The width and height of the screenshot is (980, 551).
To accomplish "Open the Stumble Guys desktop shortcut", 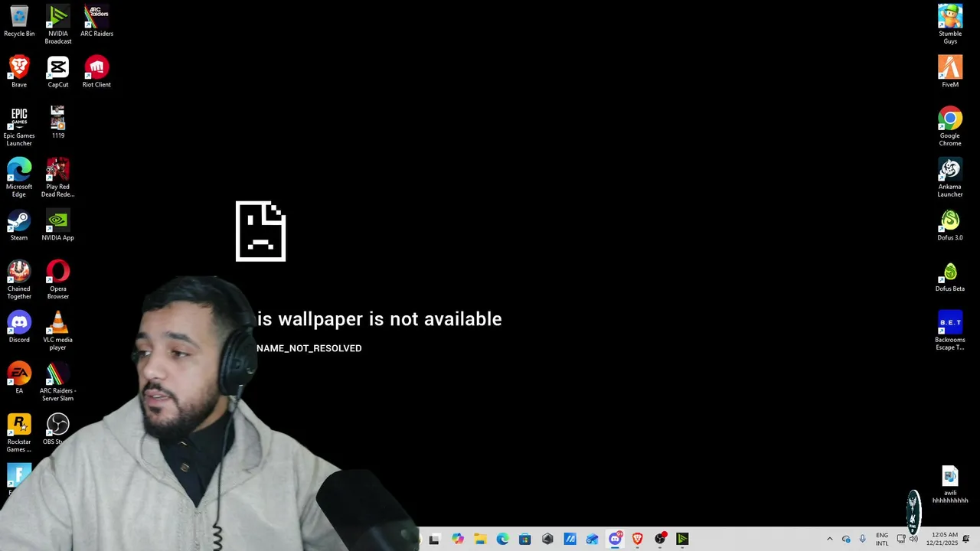I will (950, 24).
